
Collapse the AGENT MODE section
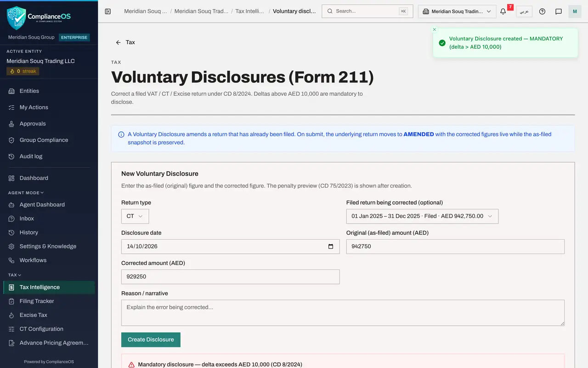pos(26,193)
